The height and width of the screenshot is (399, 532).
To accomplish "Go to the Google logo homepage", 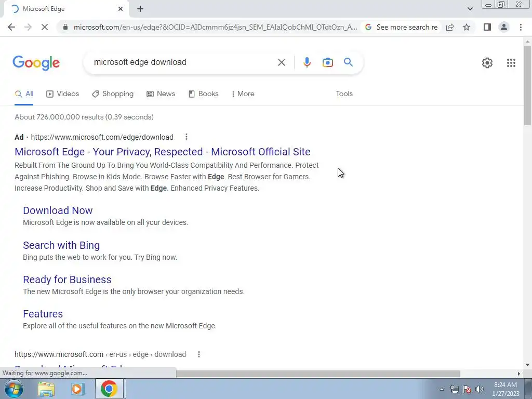I will click(36, 63).
